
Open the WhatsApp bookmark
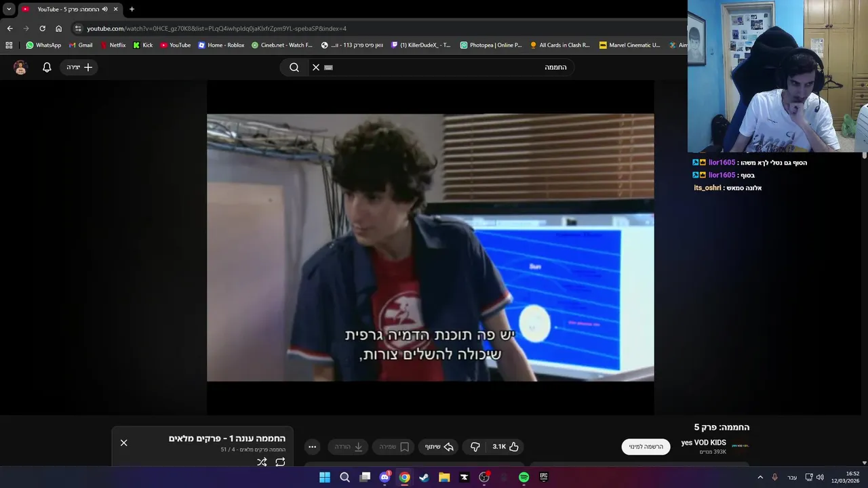(43, 45)
